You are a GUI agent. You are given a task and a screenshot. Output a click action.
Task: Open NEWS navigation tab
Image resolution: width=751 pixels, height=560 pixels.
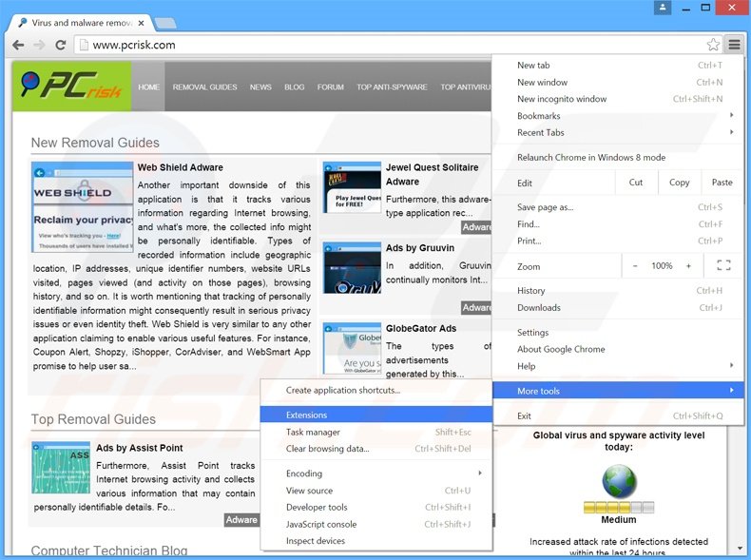260,87
